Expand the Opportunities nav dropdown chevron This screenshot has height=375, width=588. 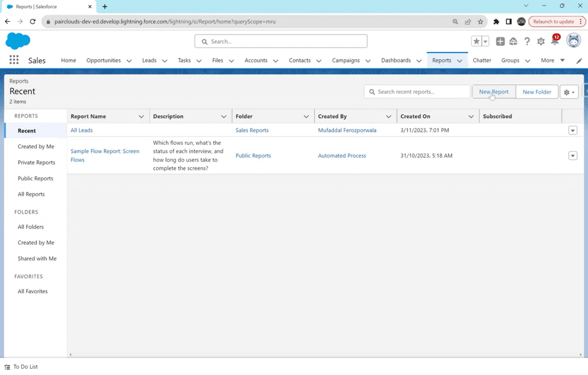pyautogui.click(x=129, y=61)
